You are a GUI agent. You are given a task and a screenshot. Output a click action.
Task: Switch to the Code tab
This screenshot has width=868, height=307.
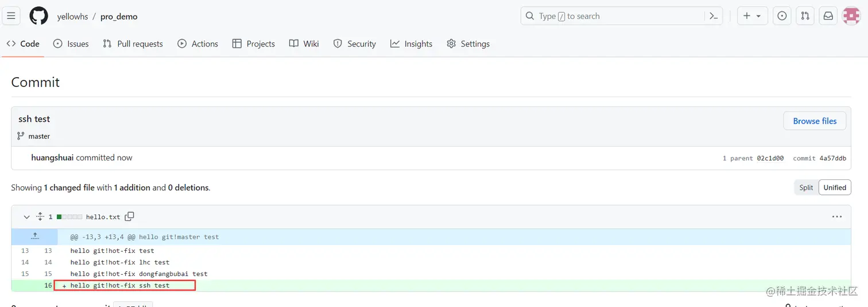pyautogui.click(x=24, y=44)
